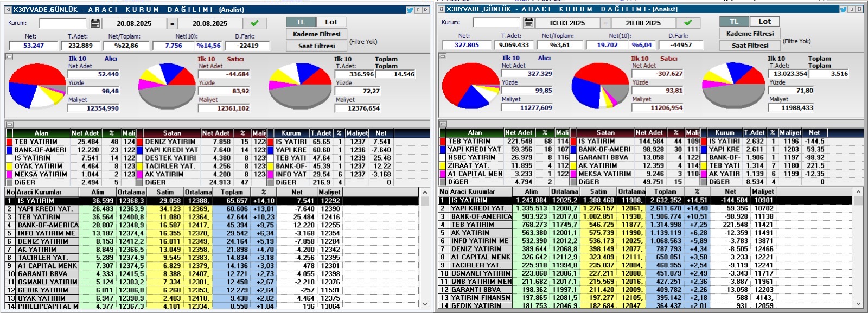Click the equals sign between dates, left window

pos(172,23)
